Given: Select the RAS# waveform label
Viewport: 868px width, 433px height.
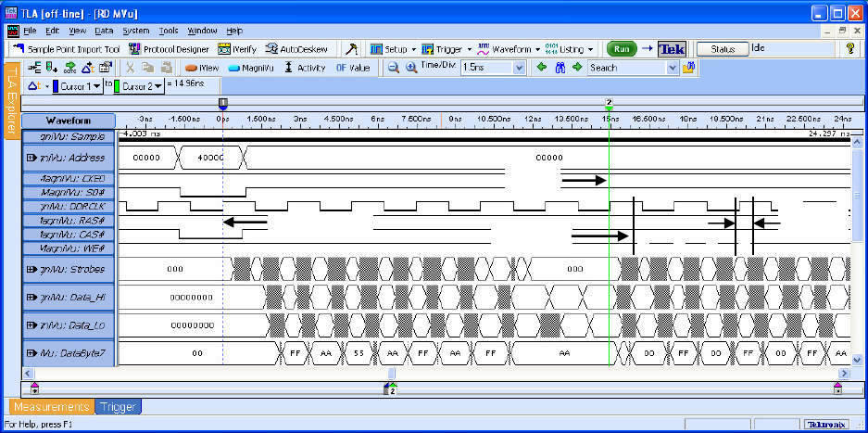Looking at the screenshot, I should click(69, 220).
